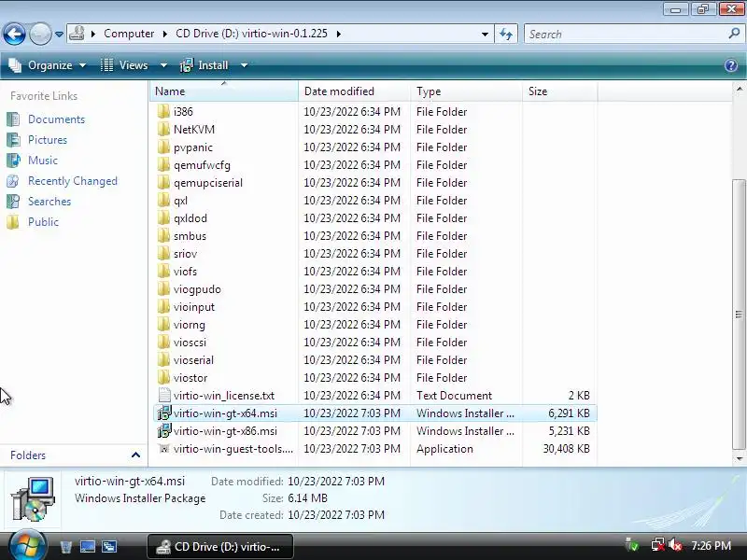This screenshot has height=560, width=747.
Task: Select the viofs folder icon
Action: click(163, 272)
